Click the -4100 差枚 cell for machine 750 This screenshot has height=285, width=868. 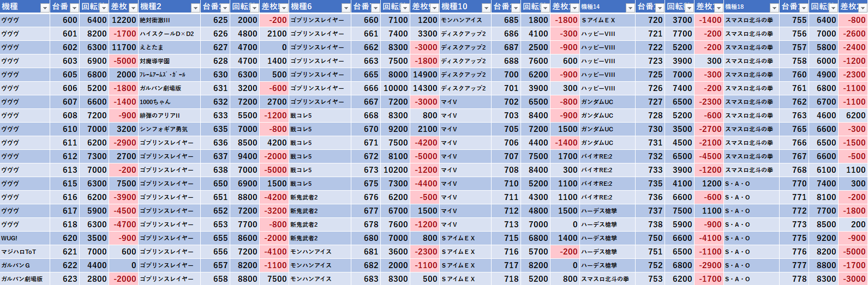coord(709,238)
